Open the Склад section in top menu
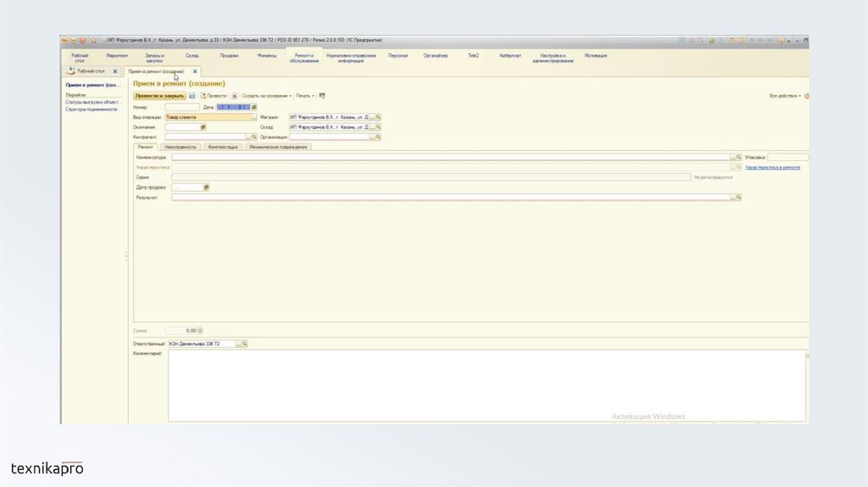The width and height of the screenshot is (868, 487). 192,57
